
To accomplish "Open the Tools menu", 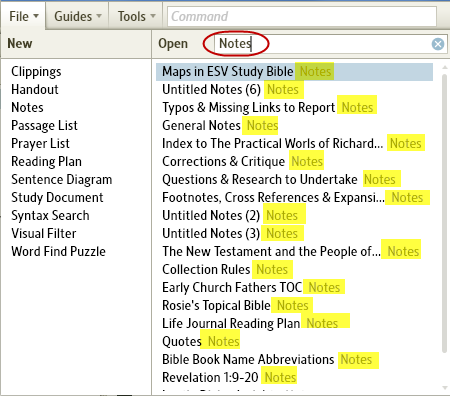I will coord(136,16).
